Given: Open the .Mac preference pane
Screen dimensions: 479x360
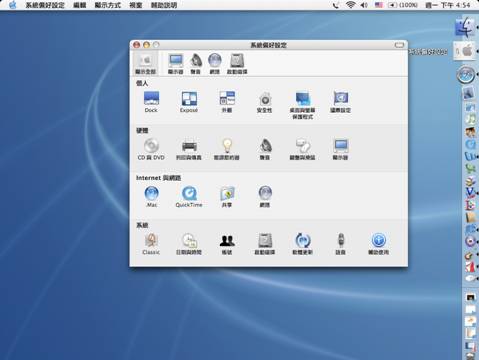Looking at the screenshot, I should [151, 196].
